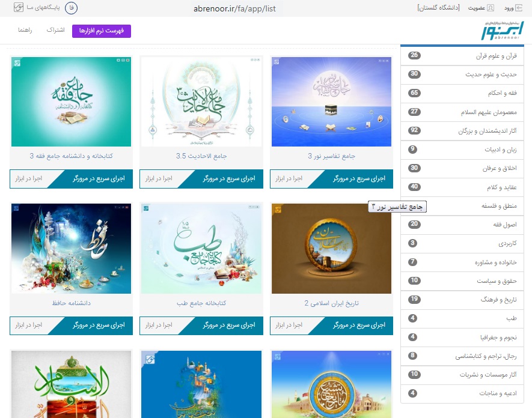Open the 'پایگاههای ما' sites menu
This screenshot has height=418, width=532.
(x=37, y=7)
